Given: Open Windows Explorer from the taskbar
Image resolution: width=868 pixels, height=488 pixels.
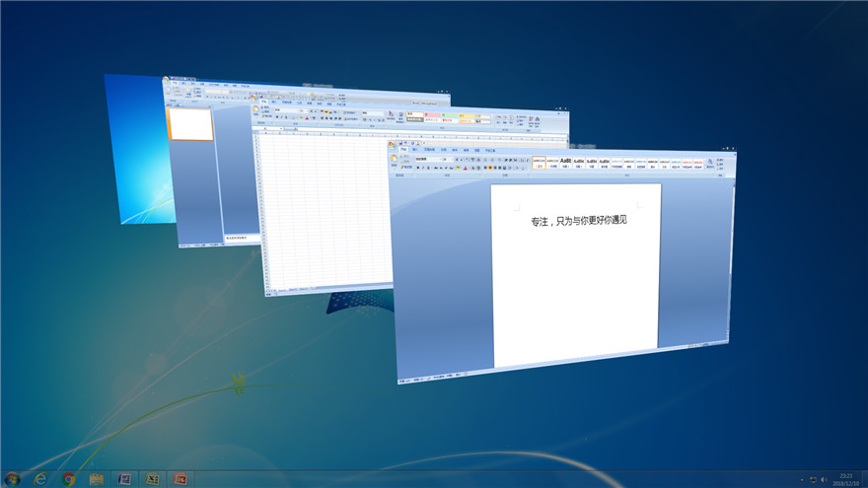Looking at the screenshot, I should pyautogui.click(x=97, y=479).
